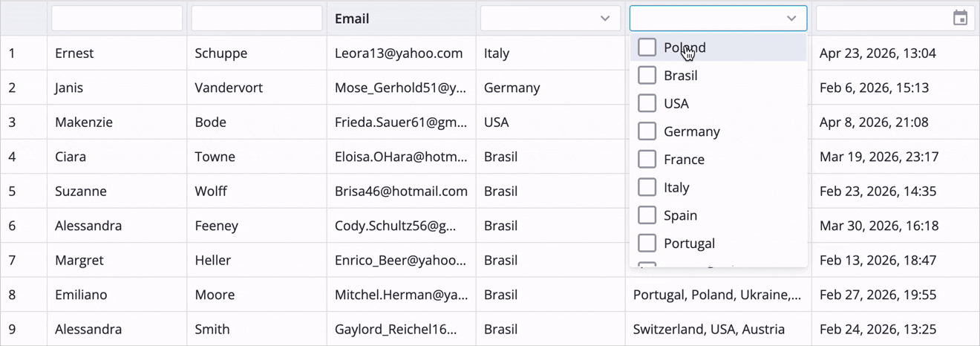Select the cell 'Heller'
The height and width of the screenshot is (346, 980).
click(257, 261)
